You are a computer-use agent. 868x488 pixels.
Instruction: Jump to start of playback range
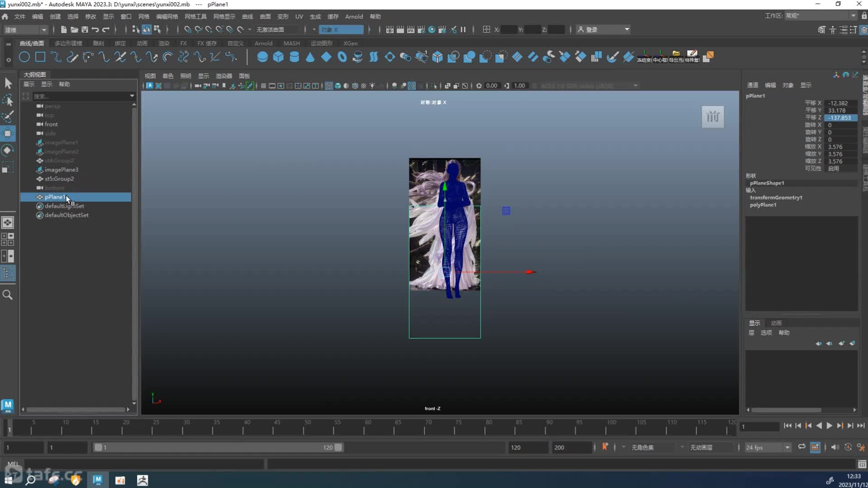pos(787,426)
